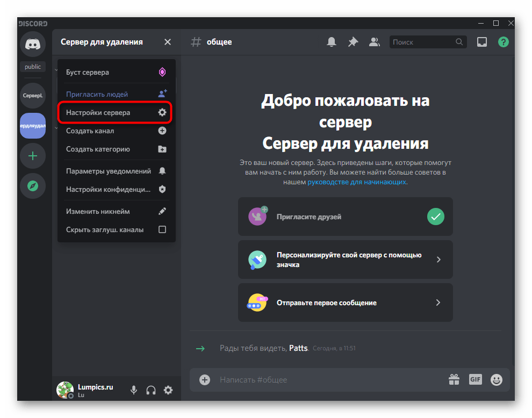Show pinned messages with pin icon
Screen dimensions: 532x418
point(353,42)
